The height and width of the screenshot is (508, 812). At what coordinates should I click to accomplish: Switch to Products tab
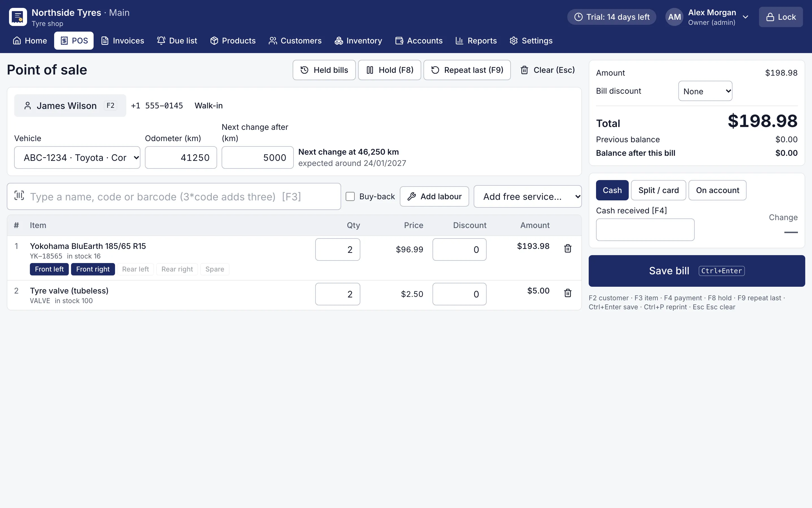pos(233,41)
